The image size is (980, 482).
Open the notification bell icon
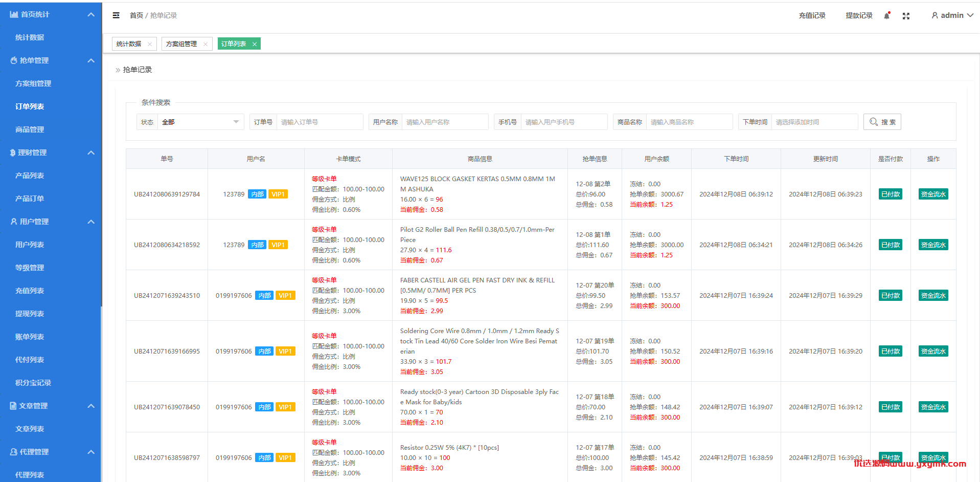click(x=887, y=15)
